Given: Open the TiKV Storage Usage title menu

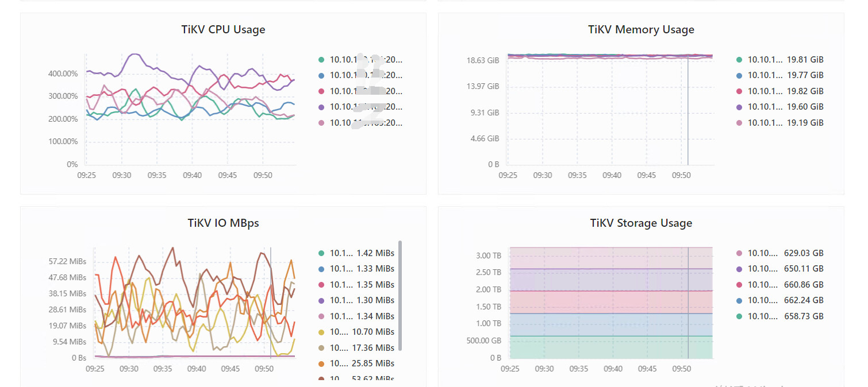Looking at the screenshot, I should [641, 223].
